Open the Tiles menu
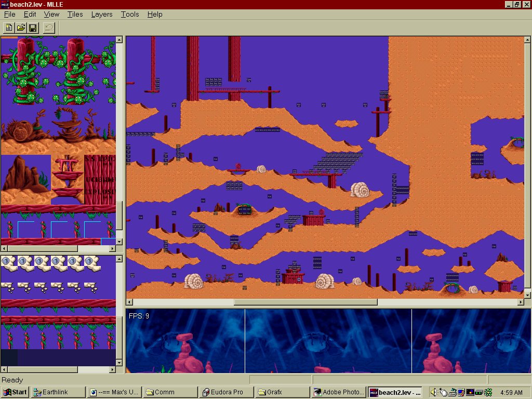This screenshot has width=532, height=399. pyautogui.click(x=75, y=14)
